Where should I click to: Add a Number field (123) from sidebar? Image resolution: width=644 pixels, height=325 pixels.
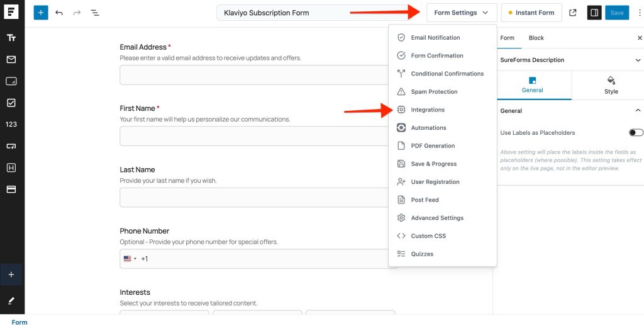pyautogui.click(x=11, y=124)
